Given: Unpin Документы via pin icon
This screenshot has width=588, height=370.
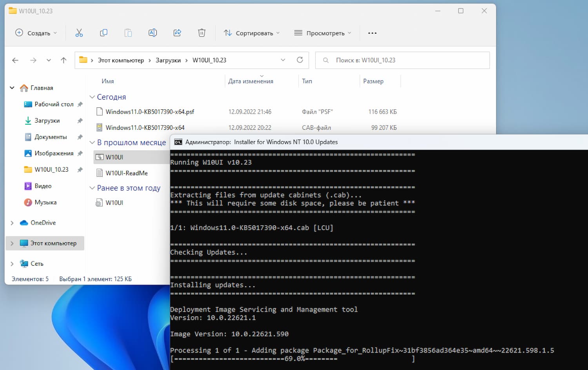Looking at the screenshot, I should (80, 137).
